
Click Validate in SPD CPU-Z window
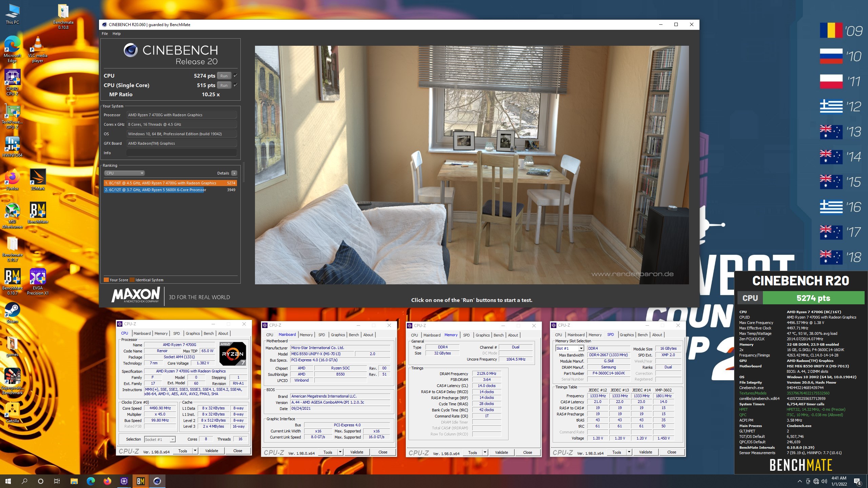point(646,452)
